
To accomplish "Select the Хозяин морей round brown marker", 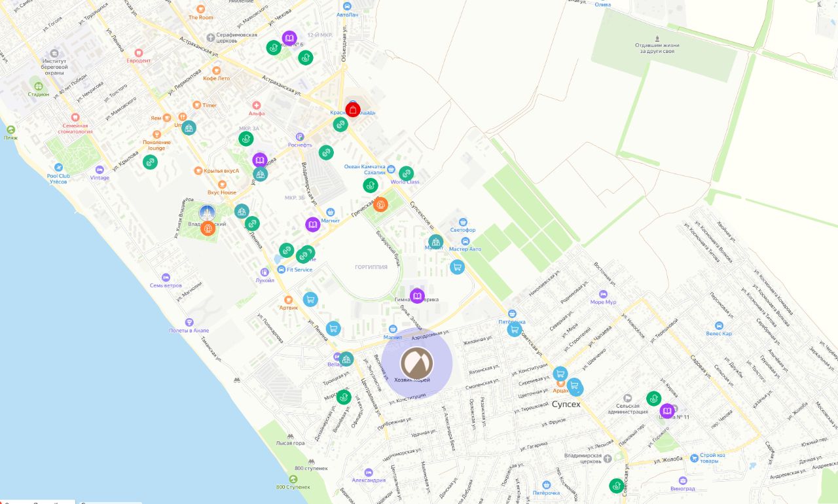I will pyautogui.click(x=417, y=363).
